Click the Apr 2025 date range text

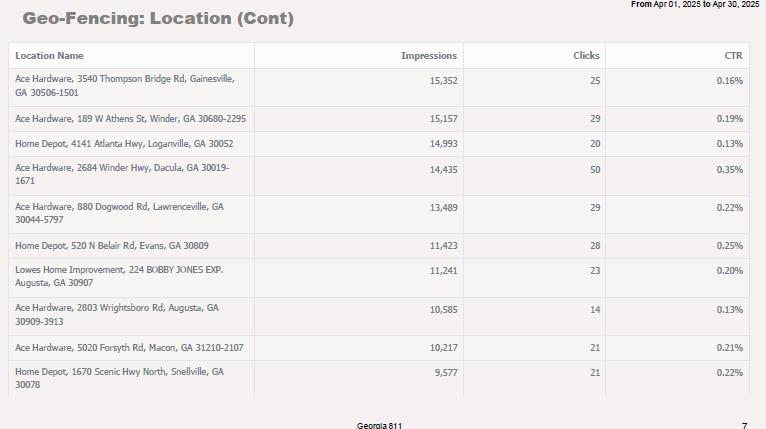point(695,5)
